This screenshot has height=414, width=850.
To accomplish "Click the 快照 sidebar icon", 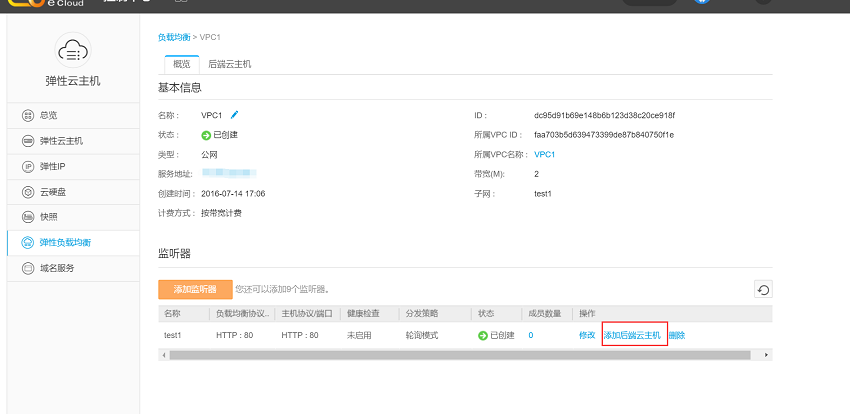I will [x=28, y=217].
